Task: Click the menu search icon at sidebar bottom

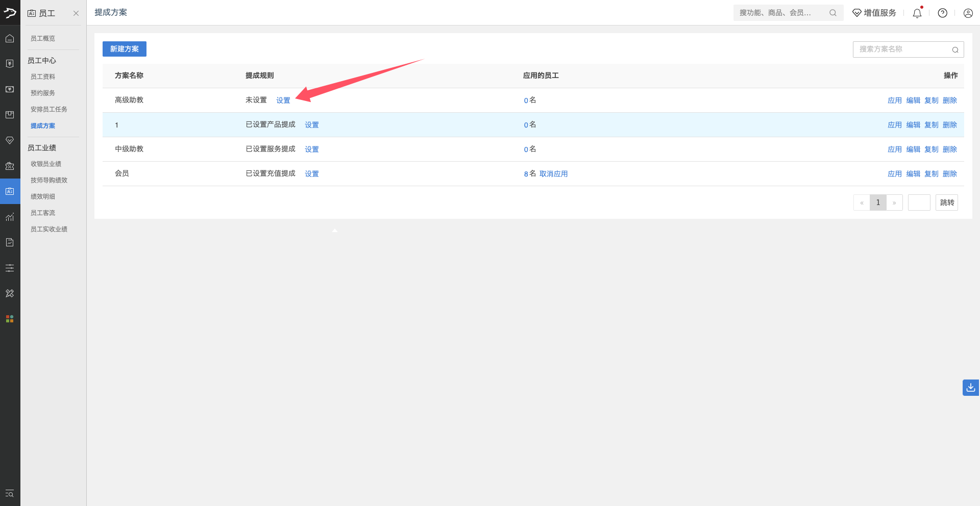Action: point(10,494)
